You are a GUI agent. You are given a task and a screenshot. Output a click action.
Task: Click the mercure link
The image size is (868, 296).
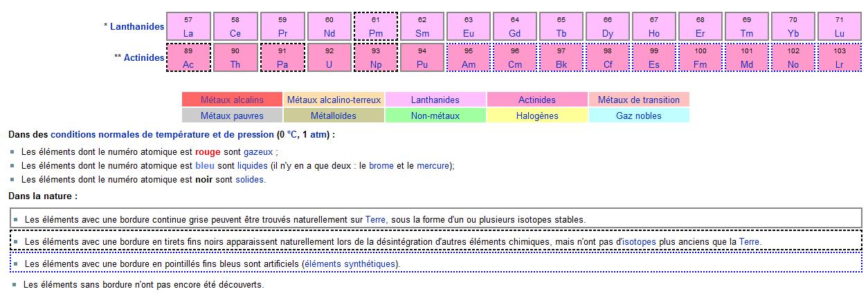click(x=433, y=165)
